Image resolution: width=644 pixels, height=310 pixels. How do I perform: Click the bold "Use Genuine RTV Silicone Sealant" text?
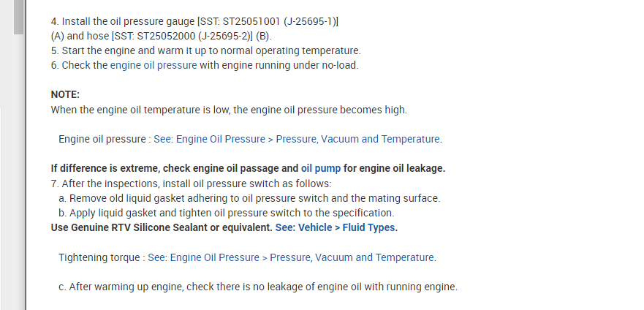(x=161, y=227)
